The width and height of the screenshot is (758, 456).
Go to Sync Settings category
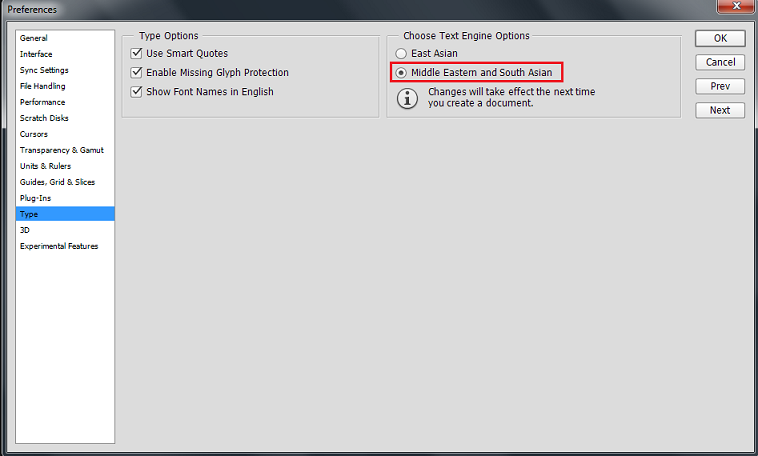[44, 70]
